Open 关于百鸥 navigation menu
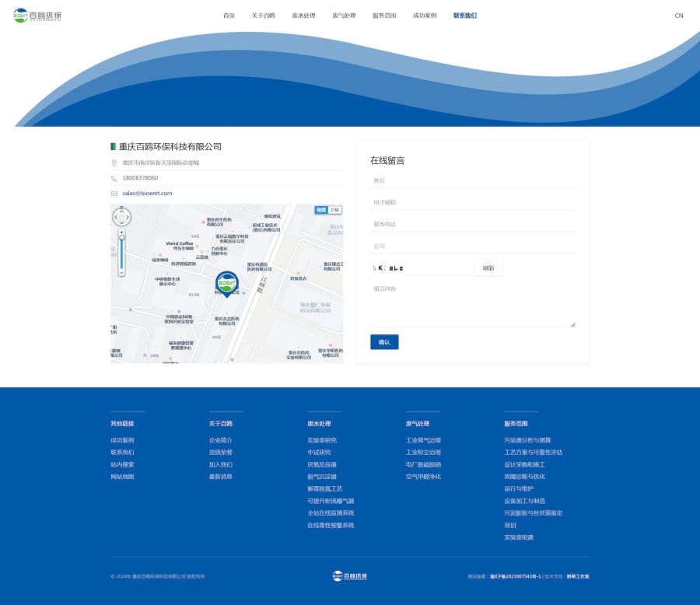 263,16
